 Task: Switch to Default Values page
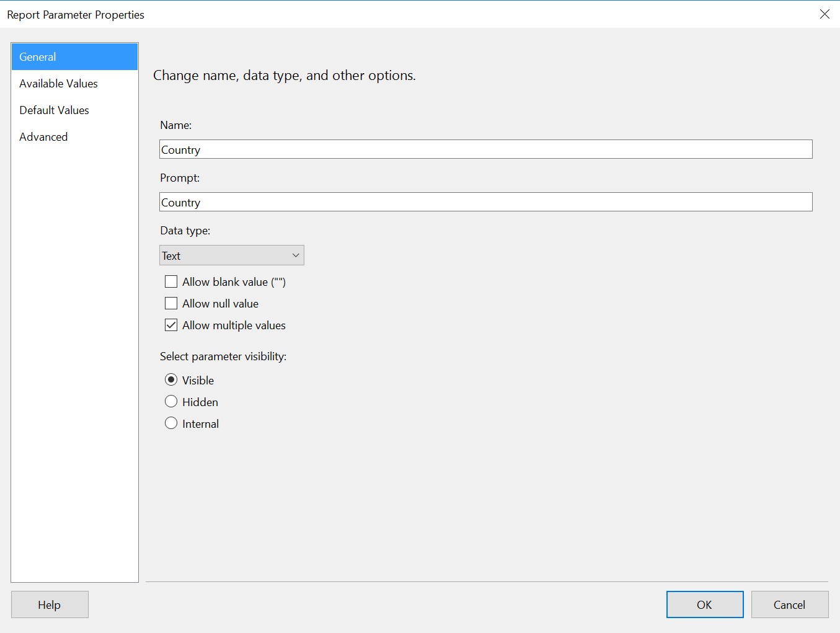(74, 110)
